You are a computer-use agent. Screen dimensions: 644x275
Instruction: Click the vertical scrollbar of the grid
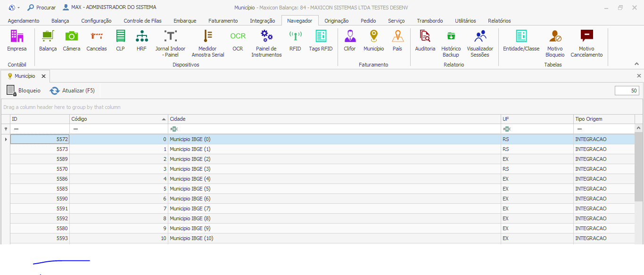(639, 167)
